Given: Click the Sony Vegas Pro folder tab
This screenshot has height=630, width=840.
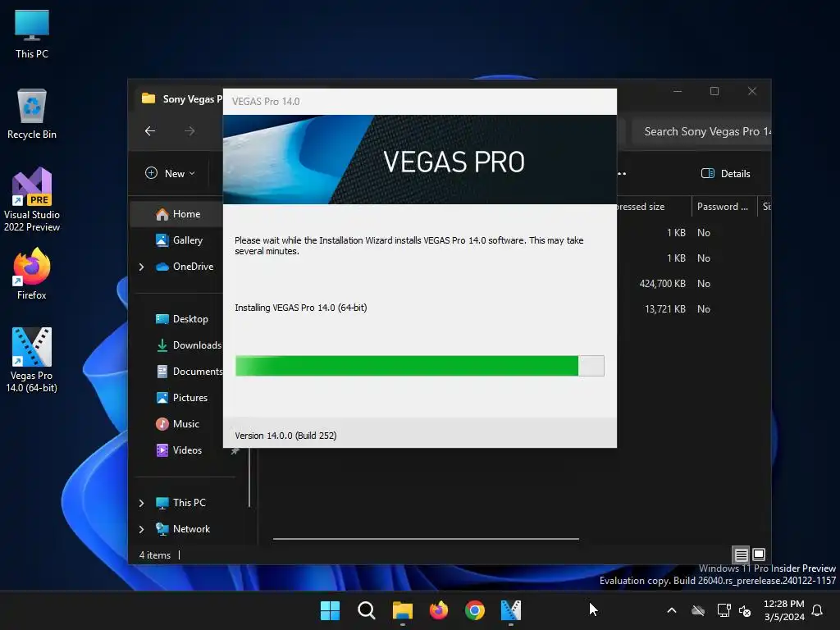Looking at the screenshot, I should click(182, 99).
